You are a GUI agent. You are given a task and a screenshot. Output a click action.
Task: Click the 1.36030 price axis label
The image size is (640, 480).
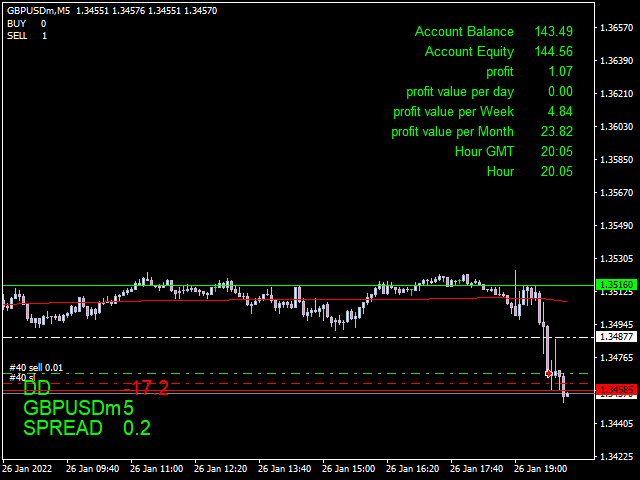[x=616, y=127]
